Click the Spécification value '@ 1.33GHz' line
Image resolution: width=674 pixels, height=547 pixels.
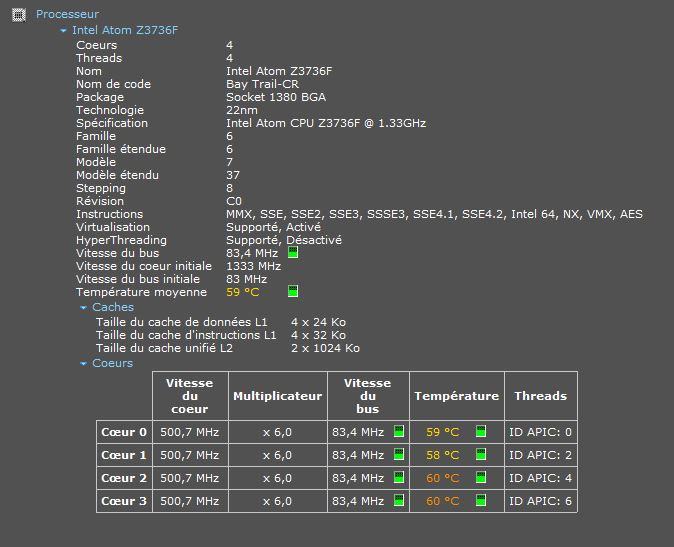(x=326, y=123)
